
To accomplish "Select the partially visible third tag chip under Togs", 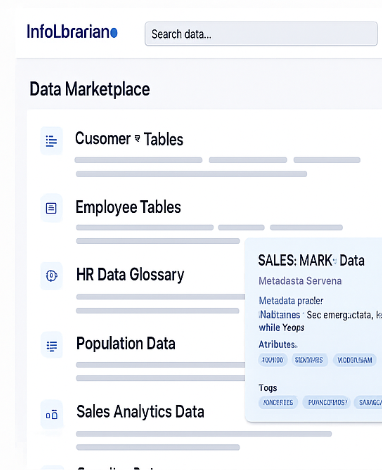I will (x=368, y=402).
